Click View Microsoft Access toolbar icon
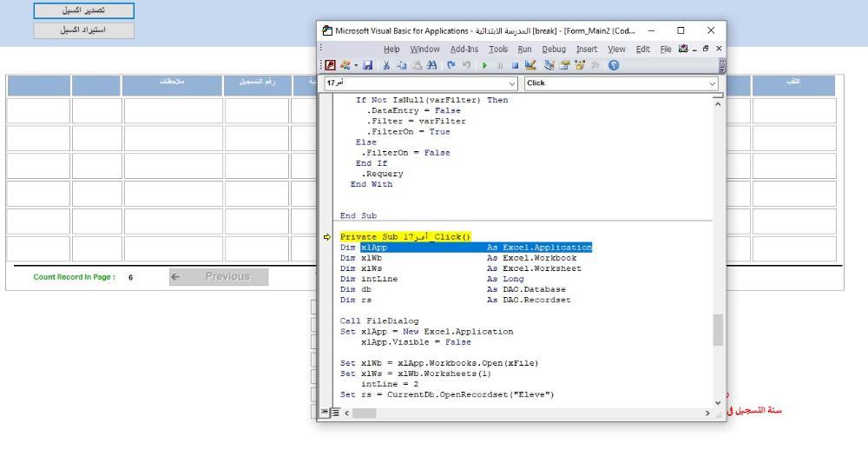 click(x=331, y=65)
